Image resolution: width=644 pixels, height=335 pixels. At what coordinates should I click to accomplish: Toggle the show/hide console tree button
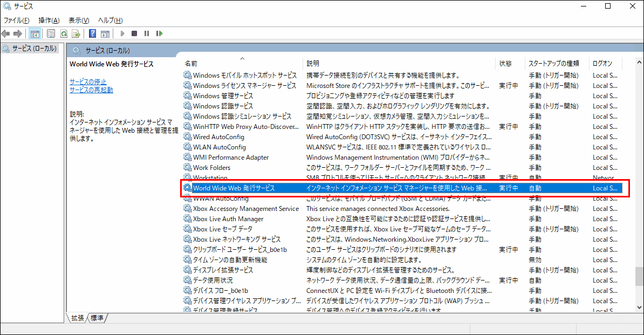click(x=35, y=33)
